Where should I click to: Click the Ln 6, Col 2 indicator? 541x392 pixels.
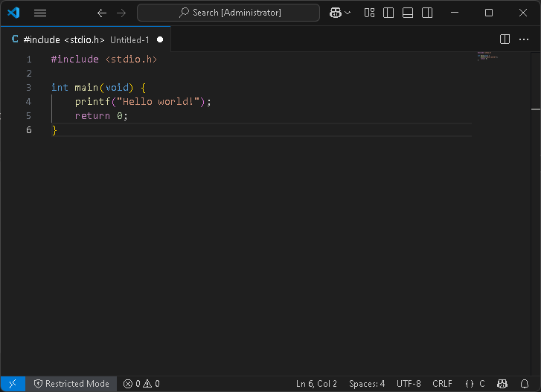pos(316,384)
